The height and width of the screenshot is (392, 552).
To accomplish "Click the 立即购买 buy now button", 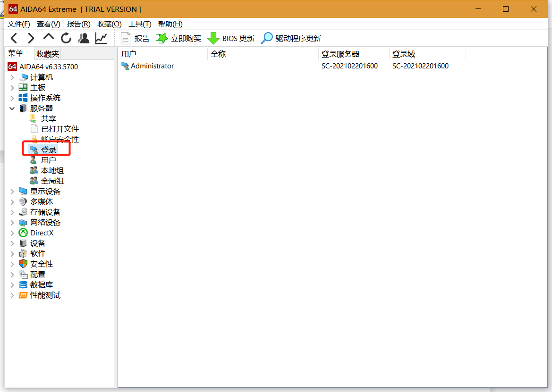I will coord(179,38).
